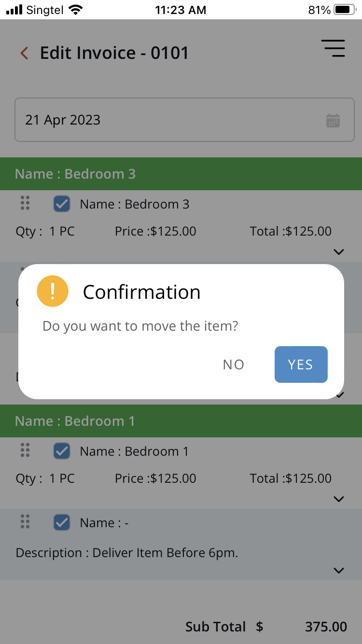Tap the 21 Apr 2023 date field

[x=184, y=120]
